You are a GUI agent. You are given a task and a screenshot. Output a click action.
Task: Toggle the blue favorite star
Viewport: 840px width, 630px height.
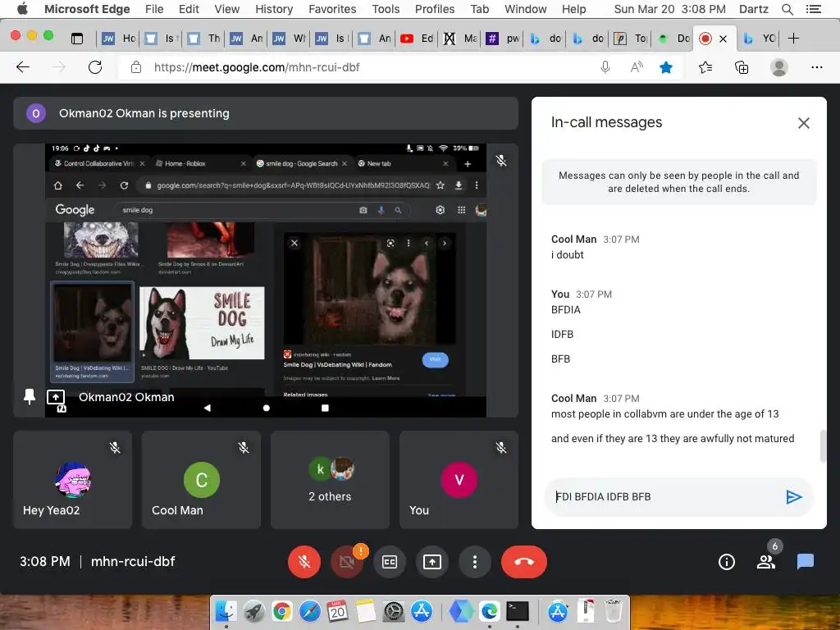666,67
